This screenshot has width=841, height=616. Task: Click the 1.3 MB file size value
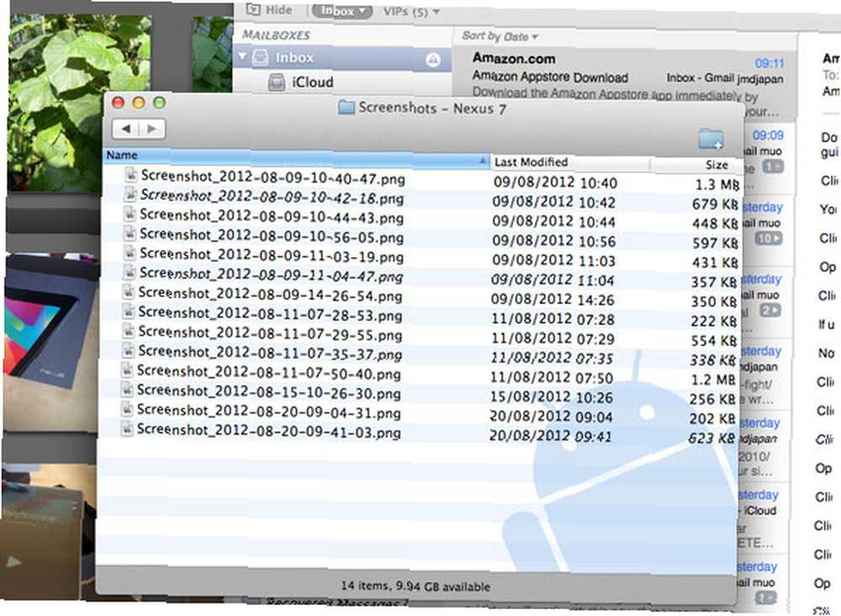tap(717, 185)
